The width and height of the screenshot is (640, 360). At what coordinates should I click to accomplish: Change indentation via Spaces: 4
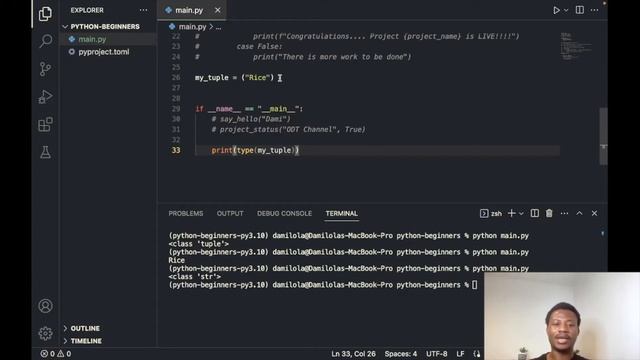coord(401,354)
